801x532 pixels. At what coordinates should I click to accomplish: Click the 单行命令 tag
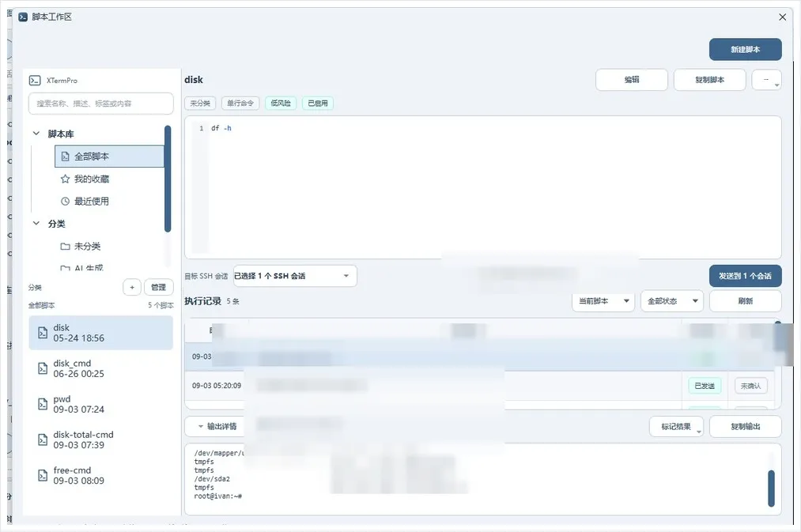(240, 103)
